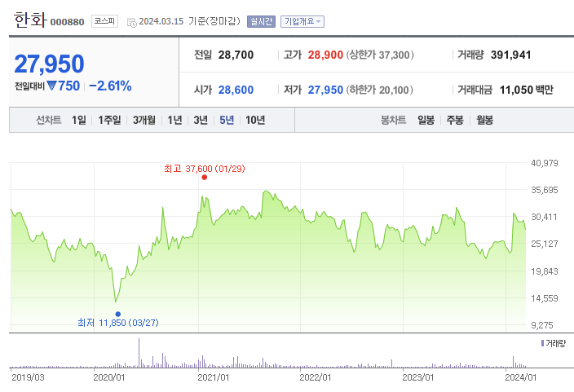Click the 25,127 y-axis label
The image size is (574, 392).
tap(545, 244)
